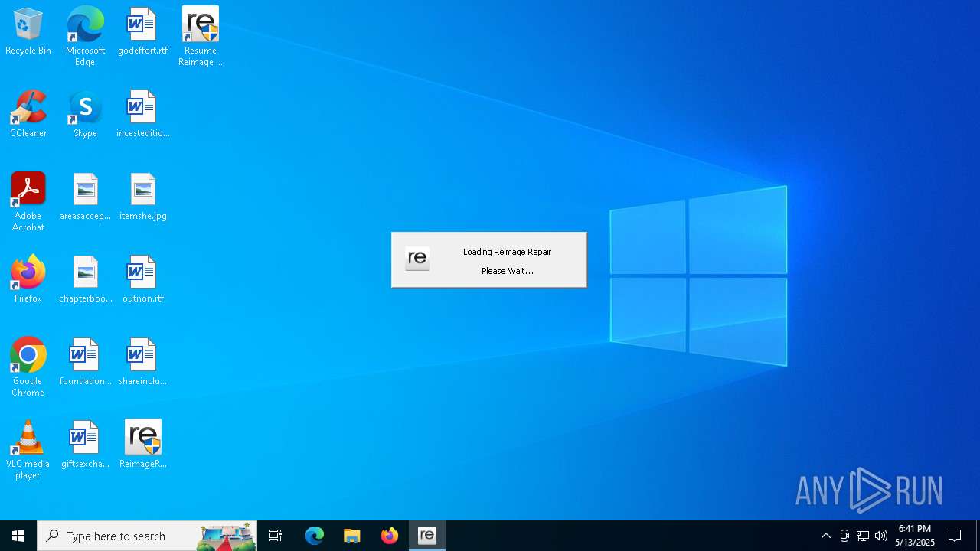Select the ReimageR... installer icon on desktop

pos(142,445)
